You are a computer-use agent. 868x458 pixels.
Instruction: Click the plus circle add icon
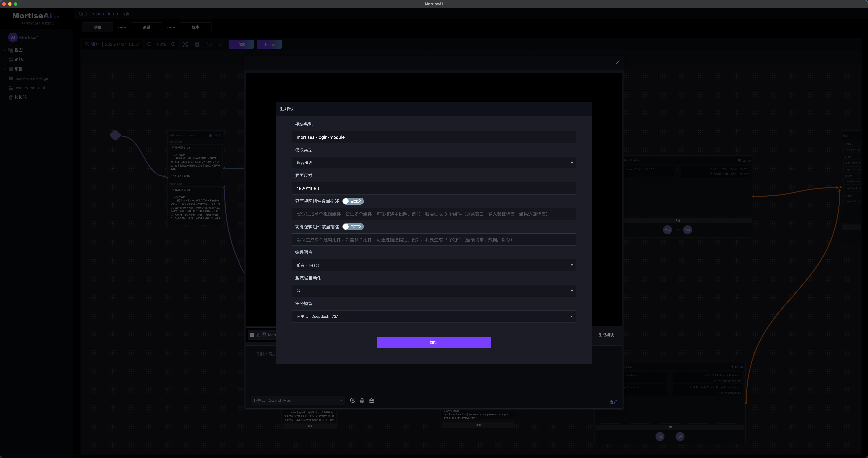(352, 400)
